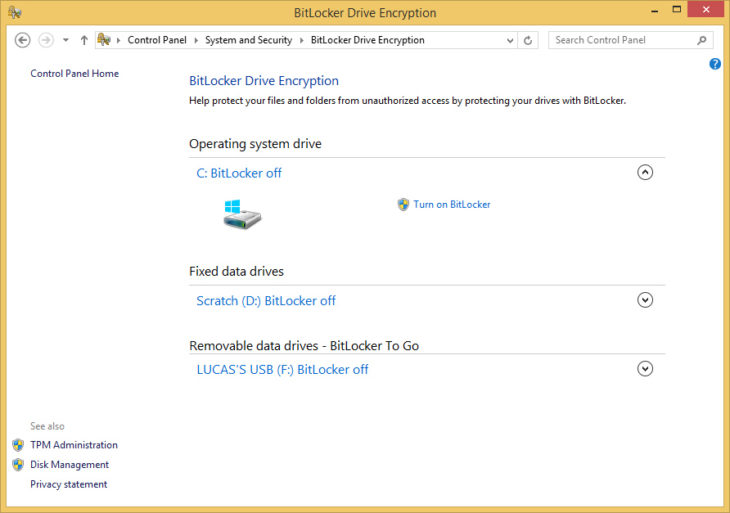Click the Windows system drive icon
Image resolution: width=730 pixels, height=513 pixels.
pyautogui.click(x=242, y=214)
